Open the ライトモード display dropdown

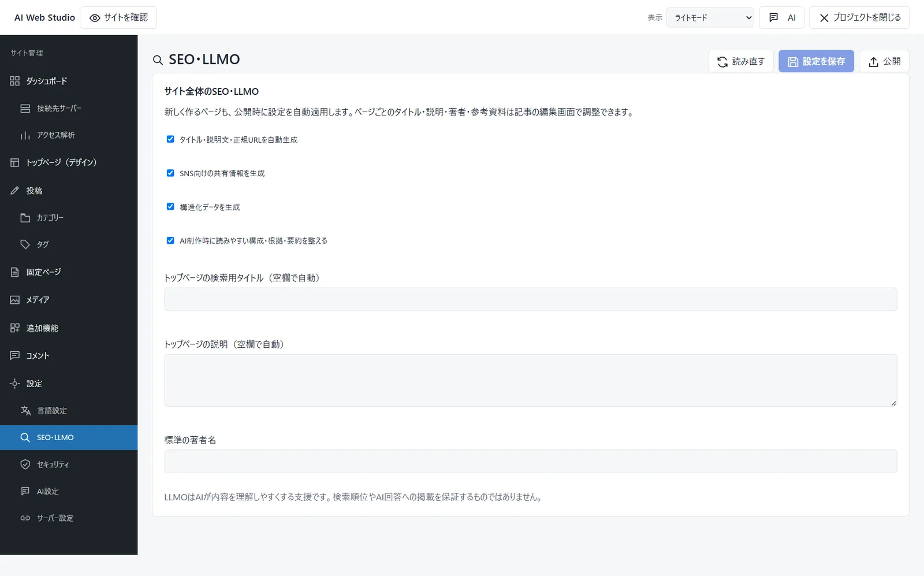coord(710,17)
